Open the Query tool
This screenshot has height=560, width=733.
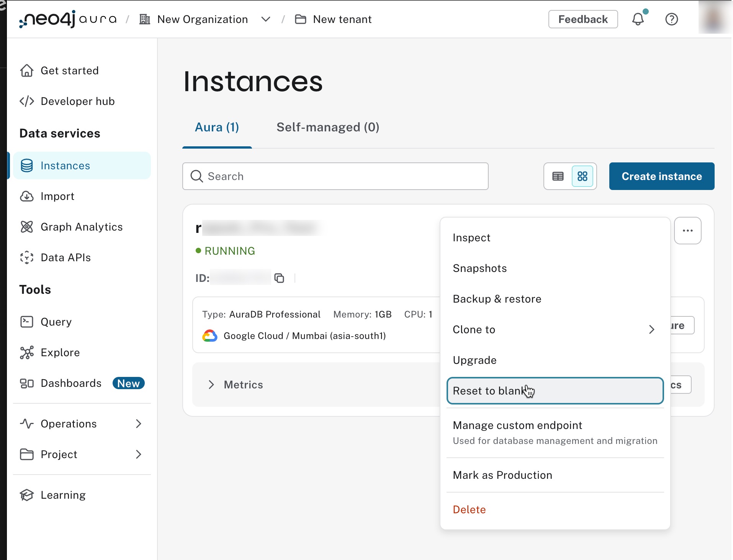[56, 322]
